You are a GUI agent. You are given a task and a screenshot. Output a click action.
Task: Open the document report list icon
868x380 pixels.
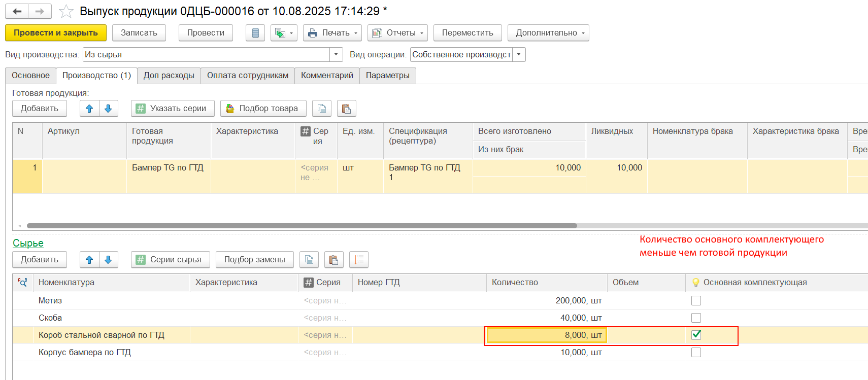tap(255, 33)
